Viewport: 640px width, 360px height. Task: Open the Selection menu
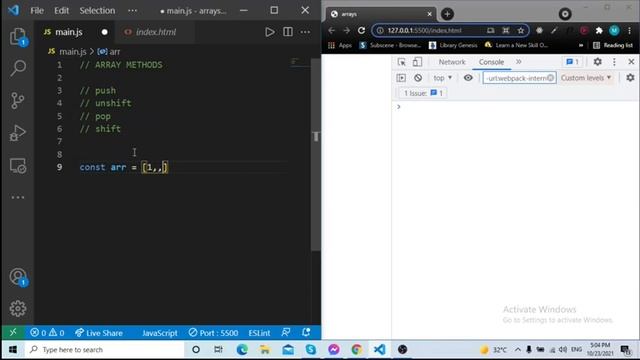(97, 11)
